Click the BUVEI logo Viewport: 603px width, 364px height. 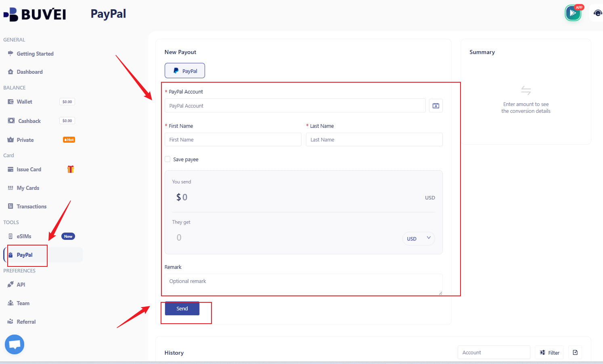click(x=35, y=15)
